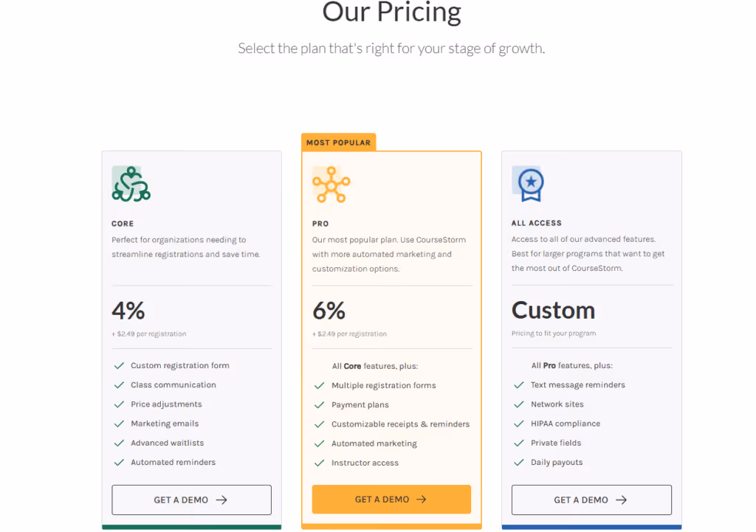
Task: Toggle the check for Daily payouts
Action: 520,462
